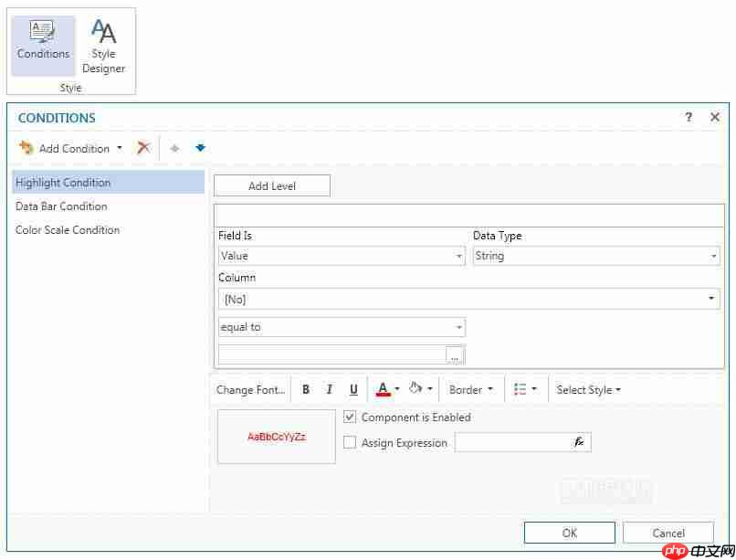Move condition down with the blue down arrow
Viewport: 736px width, 560px height.
(x=199, y=147)
